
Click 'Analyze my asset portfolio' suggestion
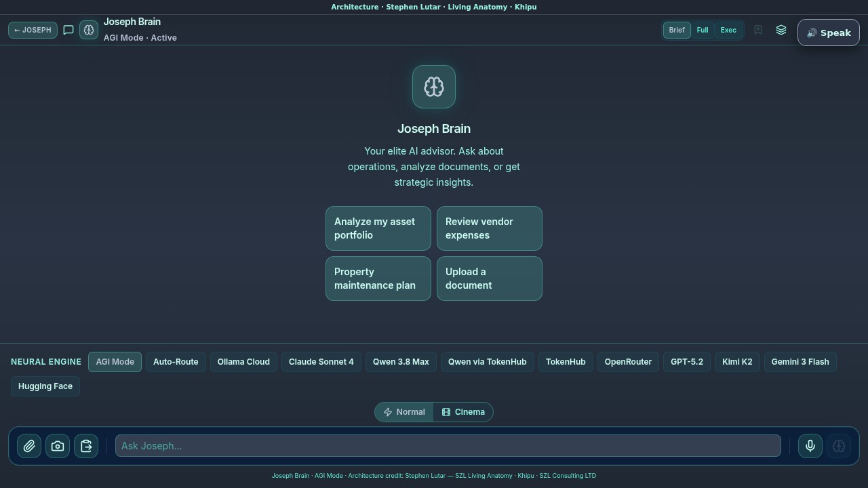pos(378,228)
